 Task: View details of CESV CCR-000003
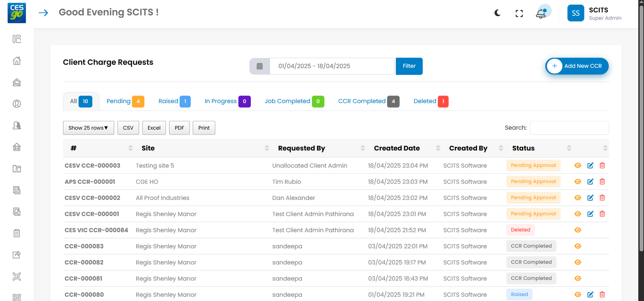click(x=578, y=166)
